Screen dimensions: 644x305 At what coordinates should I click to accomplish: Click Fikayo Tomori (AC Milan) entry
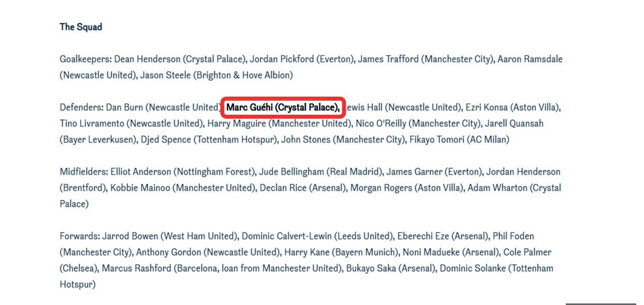click(x=459, y=140)
